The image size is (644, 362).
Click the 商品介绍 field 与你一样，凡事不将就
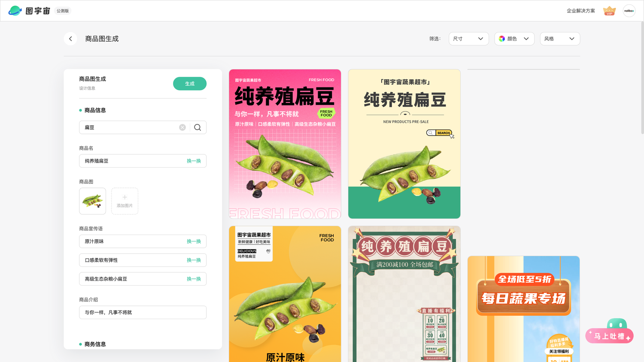point(143,312)
